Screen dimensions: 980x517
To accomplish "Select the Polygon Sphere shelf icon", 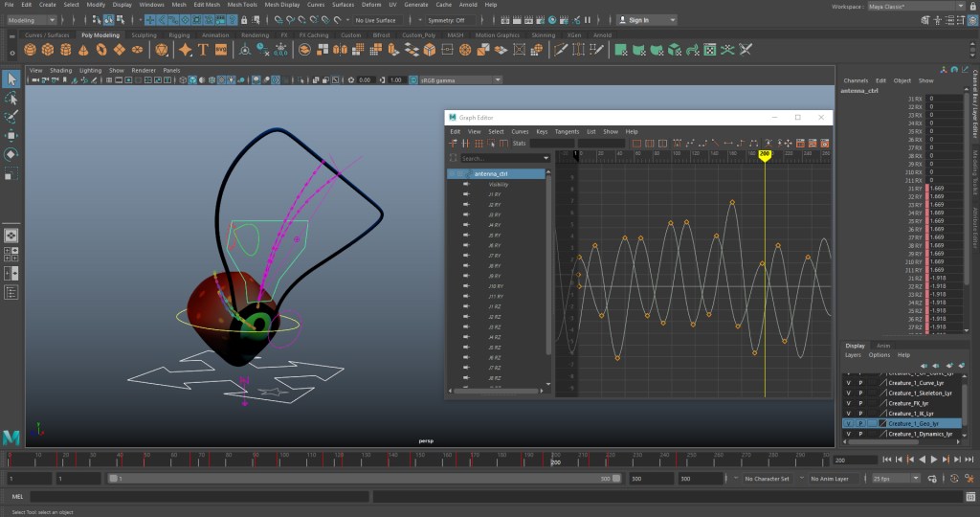I will pos(32,49).
